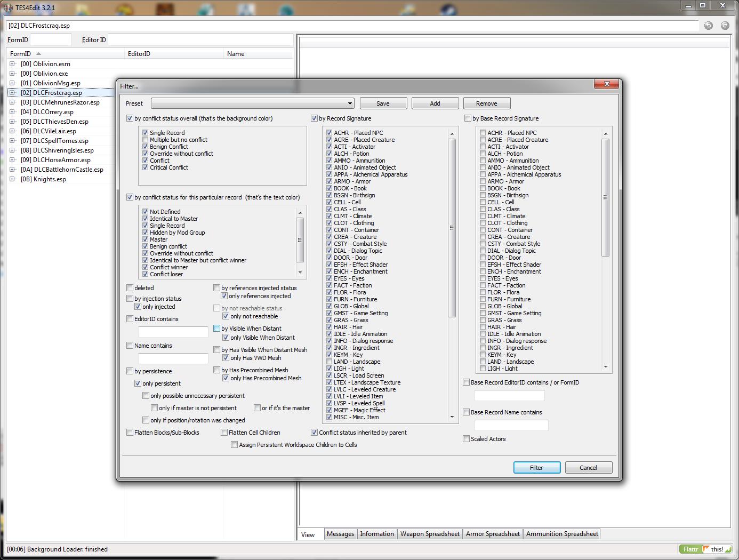The width and height of the screenshot is (739, 560).
Task: Open the Weapon Spreadsheet tab
Action: click(430, 534)
